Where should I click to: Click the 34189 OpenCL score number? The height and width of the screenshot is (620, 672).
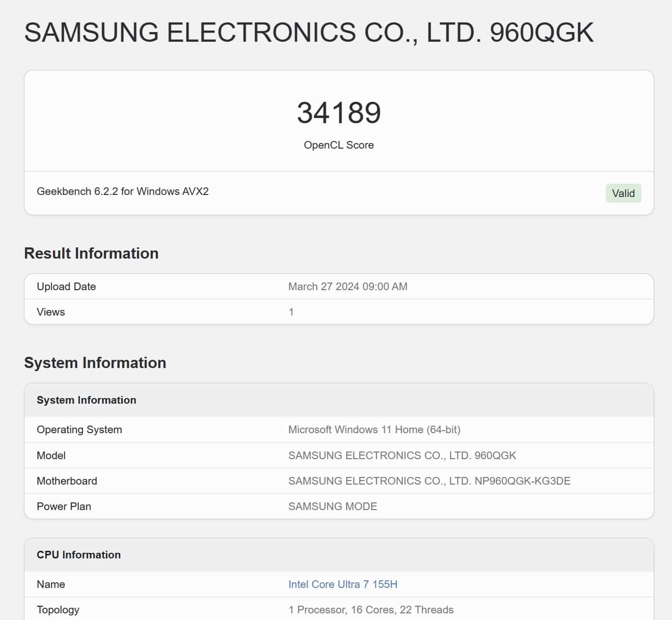point(339,112)
